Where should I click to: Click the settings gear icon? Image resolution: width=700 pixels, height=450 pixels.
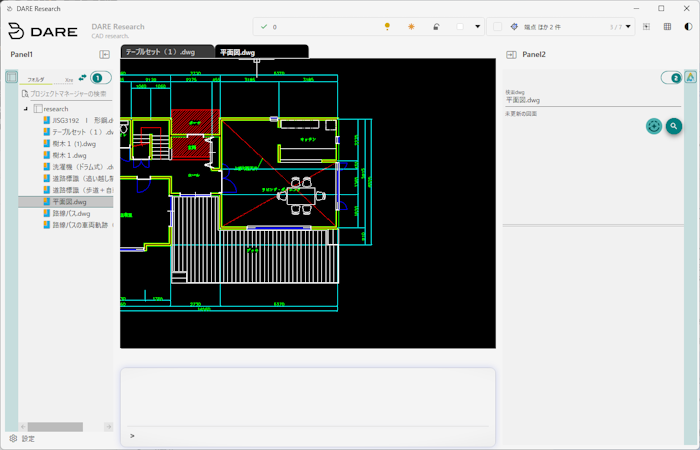tap(13, 438)
